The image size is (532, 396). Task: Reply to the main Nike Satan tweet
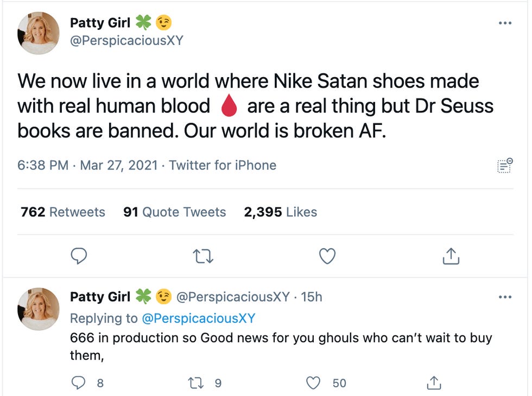[79, 256]
